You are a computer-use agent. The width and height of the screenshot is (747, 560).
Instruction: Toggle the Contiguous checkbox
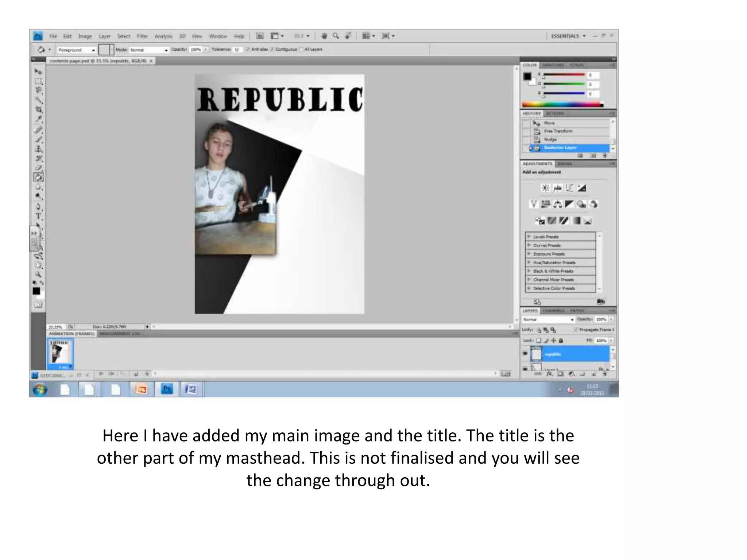click(x=272, y=50)
